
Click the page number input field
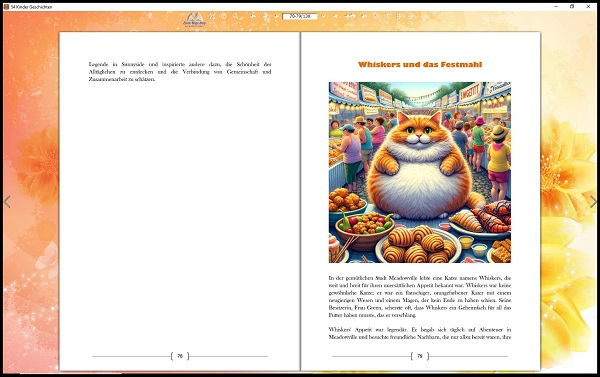pyautogui.click(x=300, y=16)
